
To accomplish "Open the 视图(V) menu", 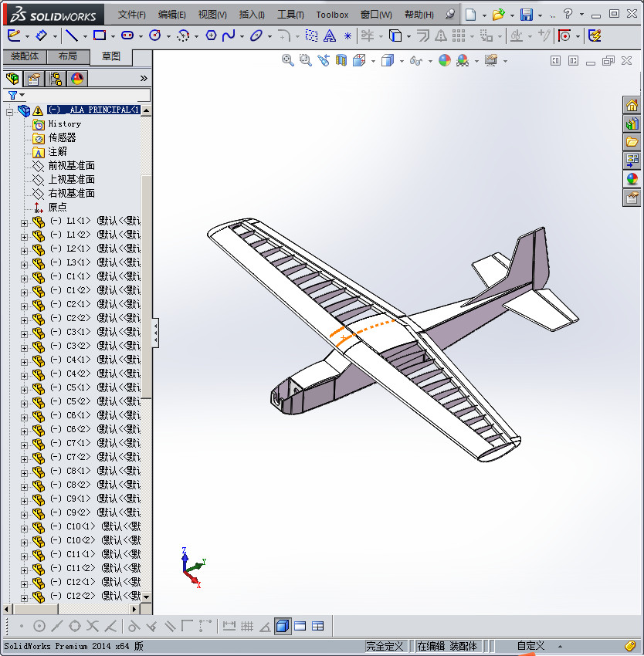I will (x=212, y=15).
